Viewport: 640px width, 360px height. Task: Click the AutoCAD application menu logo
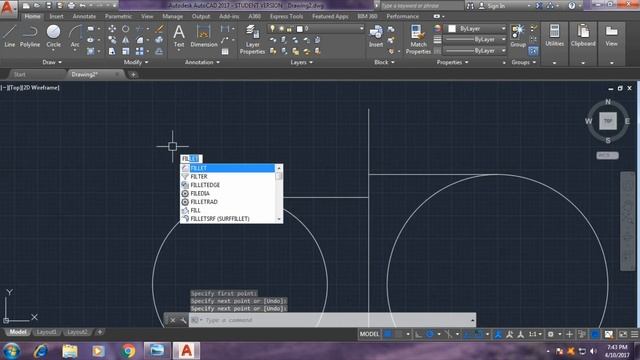(8, 8)
